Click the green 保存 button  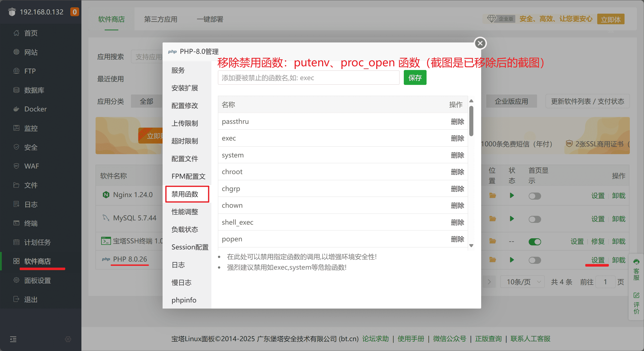coord(415,78)
